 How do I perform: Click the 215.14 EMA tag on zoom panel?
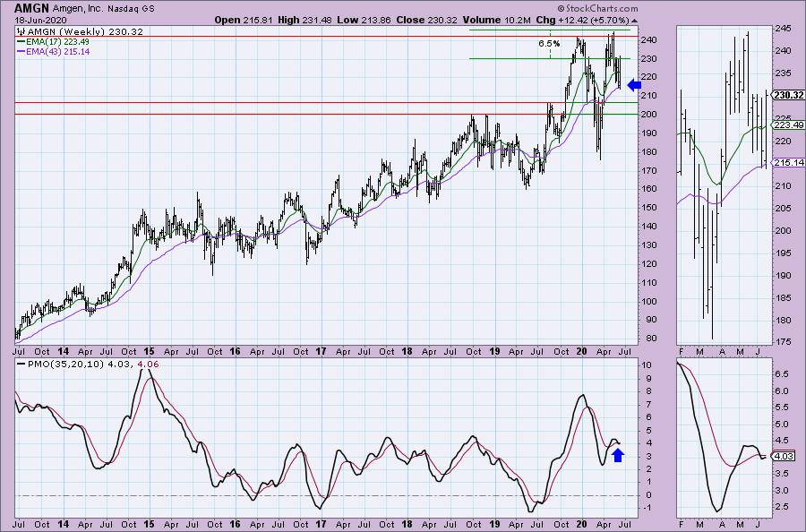788,162
